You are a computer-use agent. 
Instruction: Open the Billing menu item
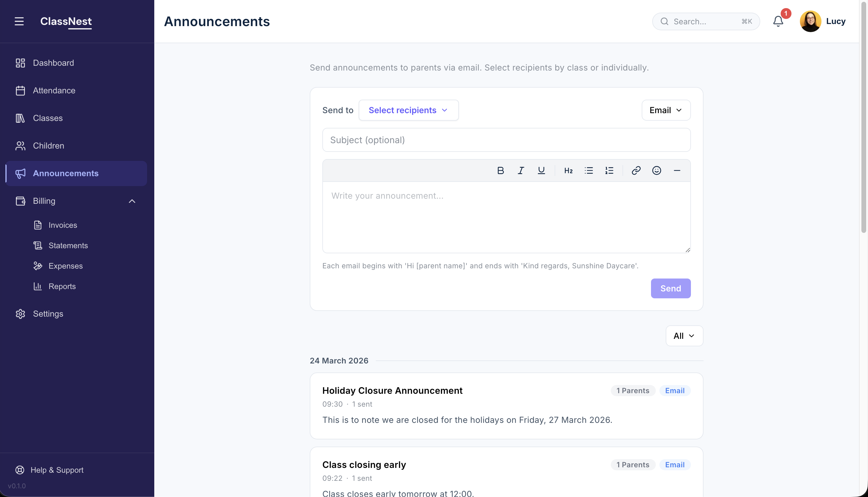point(77,201)
